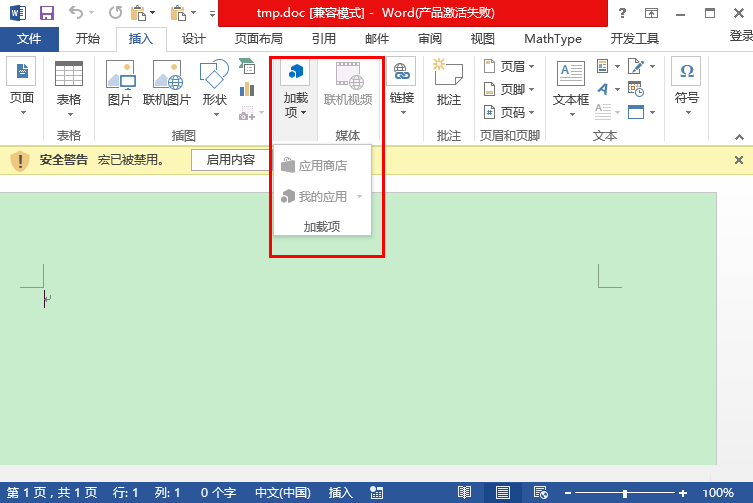Click the macro recording icon in status bar

point(376,492)
